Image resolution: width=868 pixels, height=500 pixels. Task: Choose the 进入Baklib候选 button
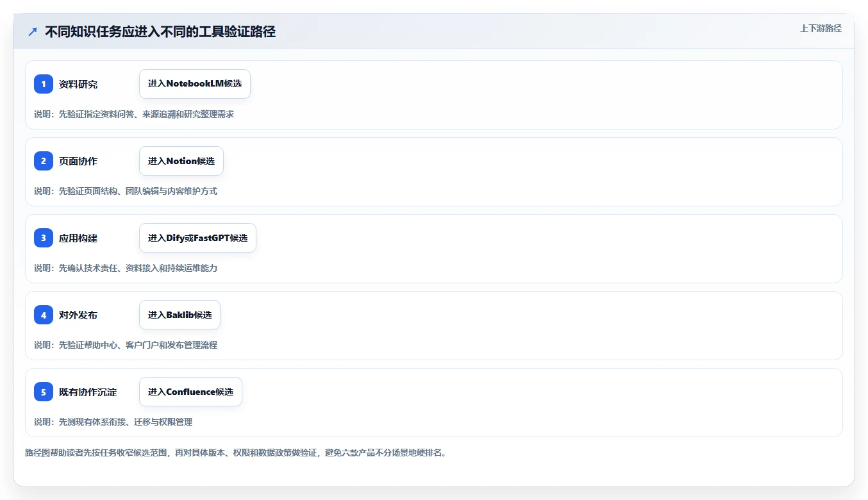click(x=179, y=315)
